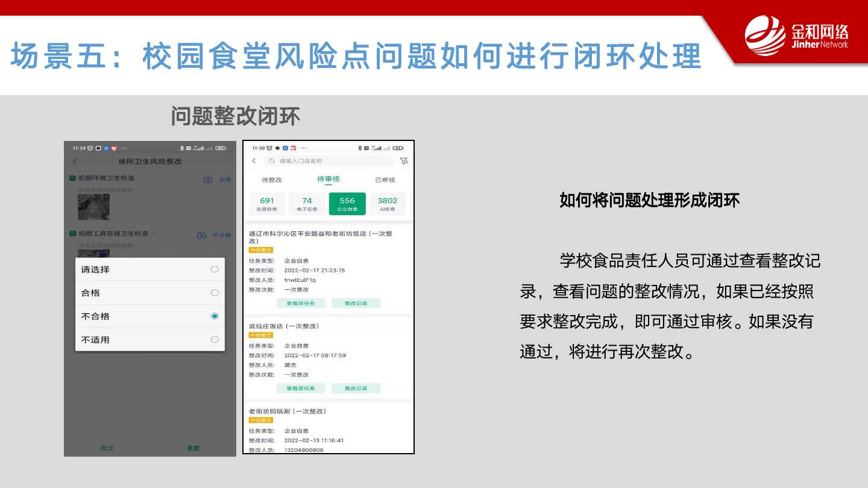Screen dimensions: 868x488
Task: Select the 74 电子巡查 card
Action: pos(307,204)
